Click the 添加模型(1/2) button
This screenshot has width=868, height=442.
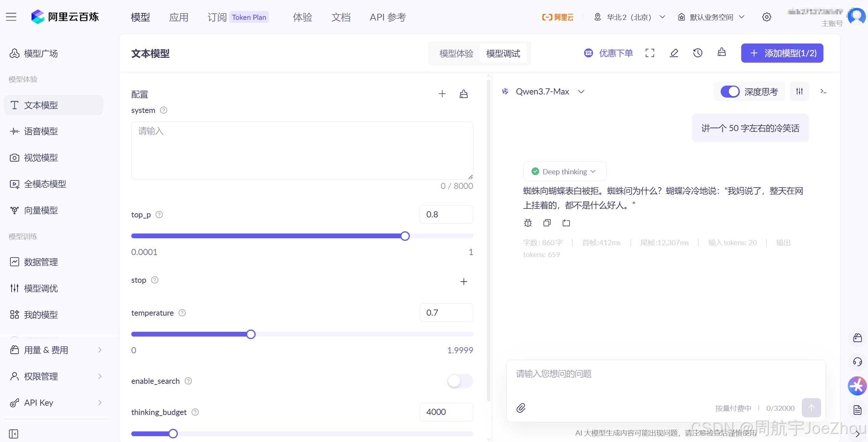(782, 53)
